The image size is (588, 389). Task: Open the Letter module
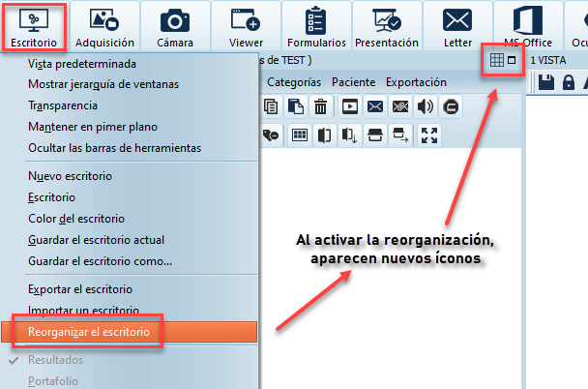click(457, 26)
